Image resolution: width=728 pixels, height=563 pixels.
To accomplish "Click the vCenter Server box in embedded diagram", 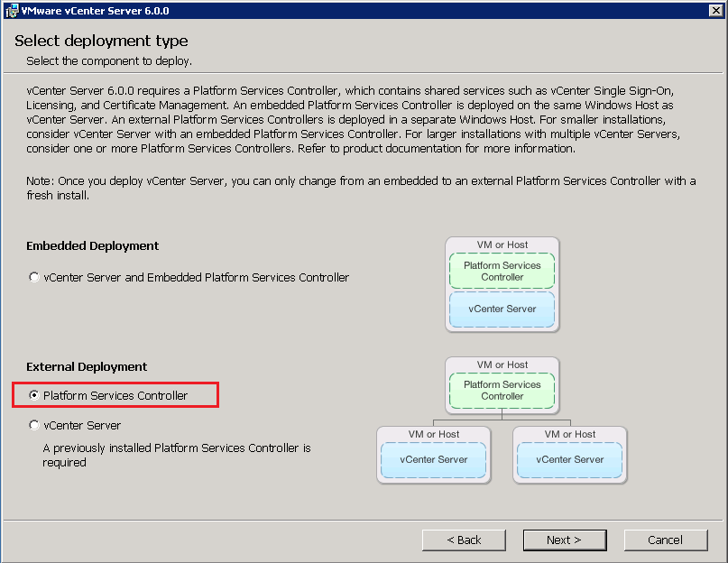I will coord(502,309).
